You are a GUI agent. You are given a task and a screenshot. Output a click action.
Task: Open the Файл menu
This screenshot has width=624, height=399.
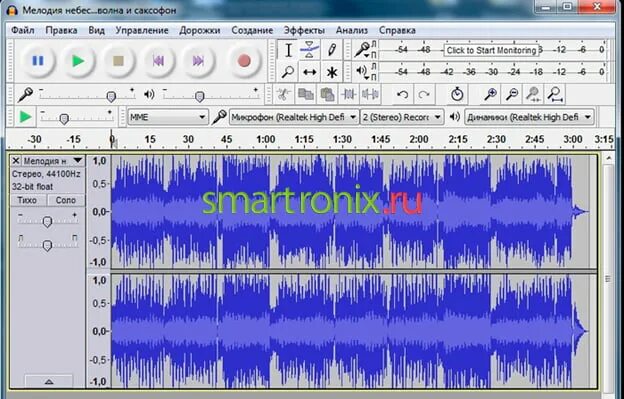click(23, 30)
